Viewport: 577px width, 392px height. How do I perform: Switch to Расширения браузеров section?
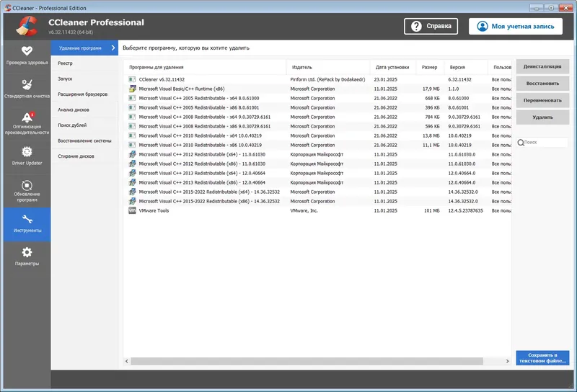point(84,94)
